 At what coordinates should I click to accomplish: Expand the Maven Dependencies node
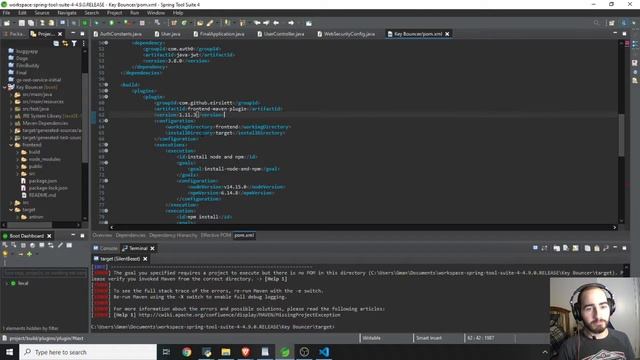point(11,123)
